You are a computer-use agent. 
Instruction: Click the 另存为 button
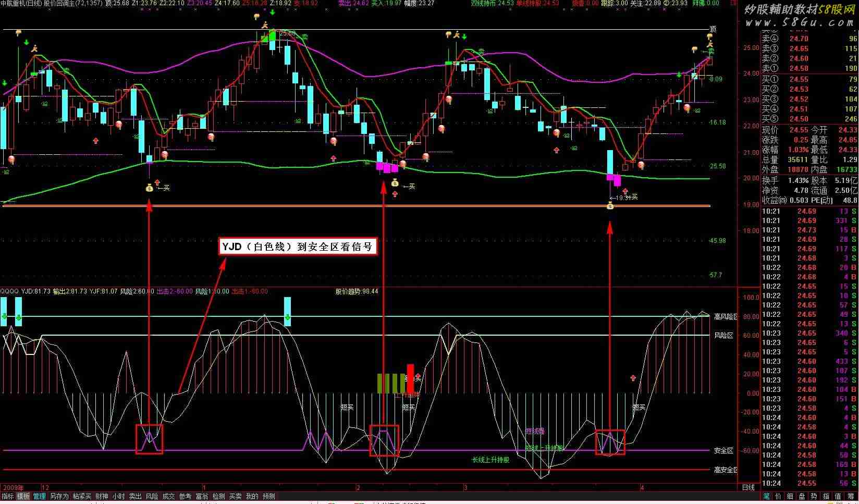[59, 497]
